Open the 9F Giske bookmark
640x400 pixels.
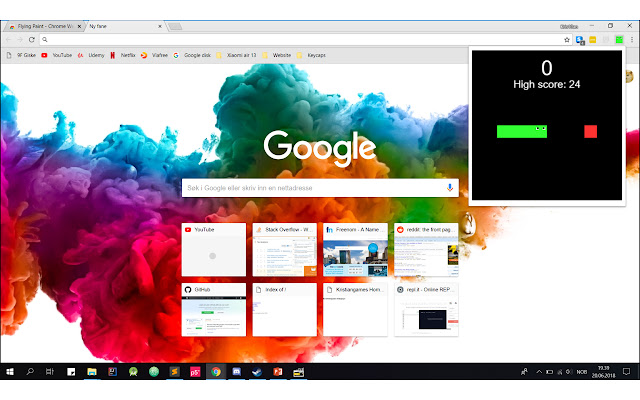[x=21, y=55]
